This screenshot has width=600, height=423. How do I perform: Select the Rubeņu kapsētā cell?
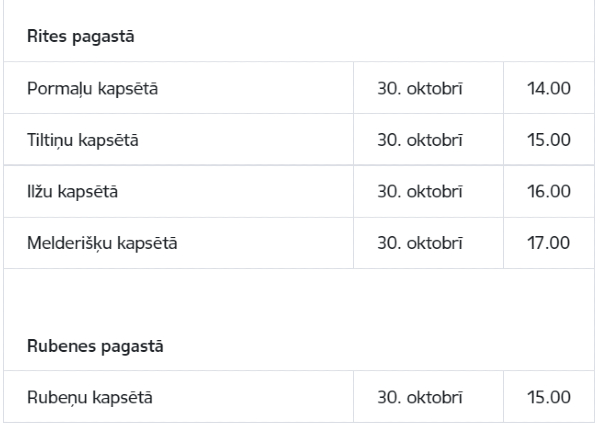coord(179,397)
